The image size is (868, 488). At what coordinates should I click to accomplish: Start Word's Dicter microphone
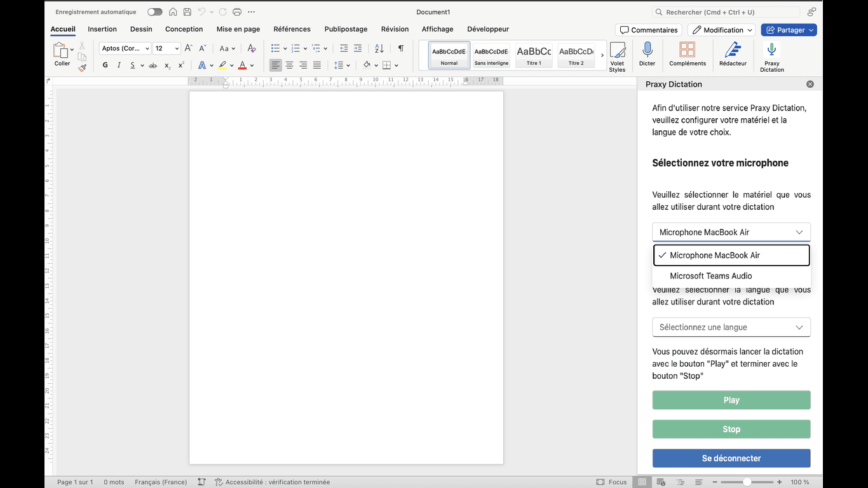point(647,55)
